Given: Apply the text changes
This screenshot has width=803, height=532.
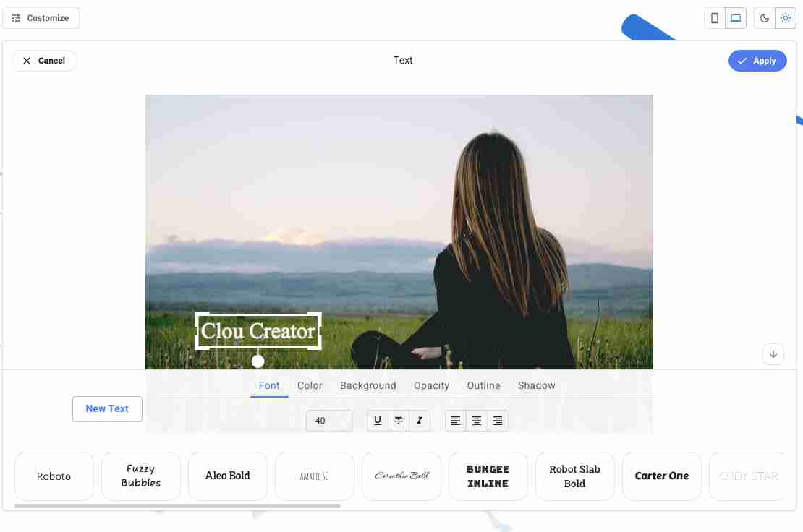Looking at the screenshot, I should tap(757, 61).
